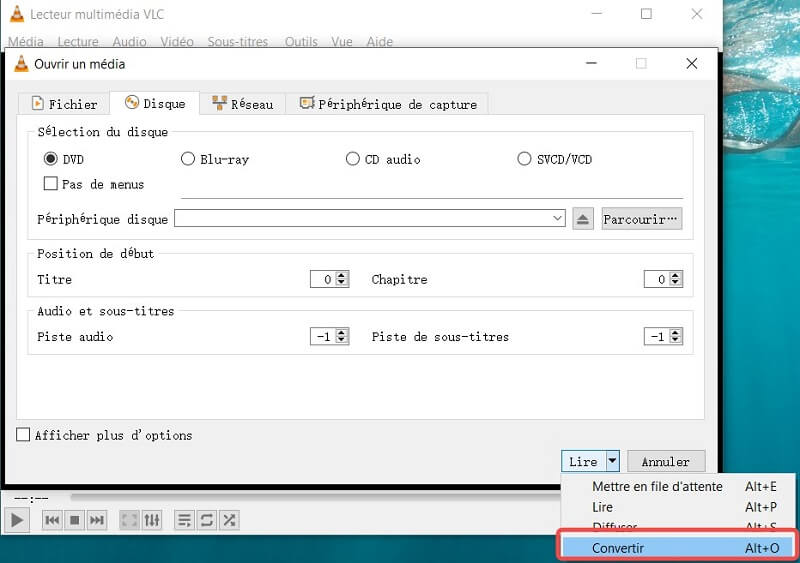Click the Previous track button
Image resolution: width=800 pixels, height=563 pixels.
pos(52,520)
